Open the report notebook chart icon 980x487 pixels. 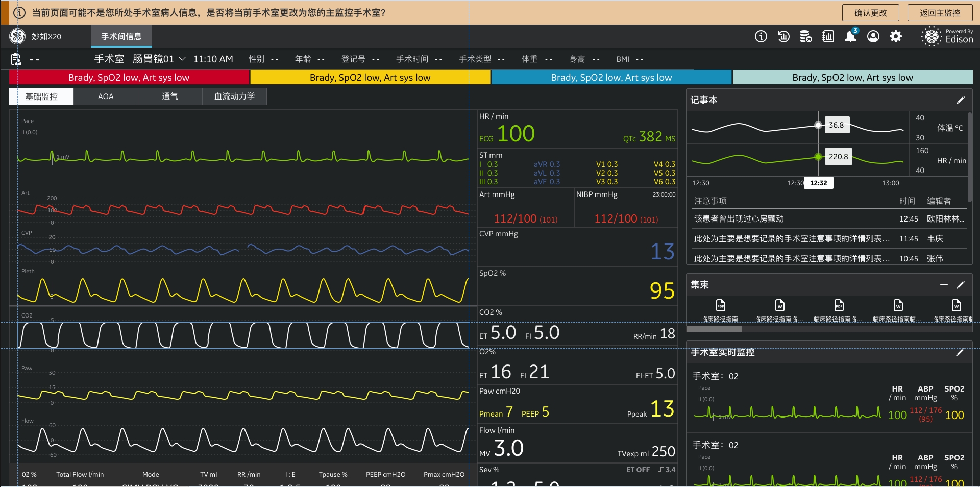click(x=828, y=36)
